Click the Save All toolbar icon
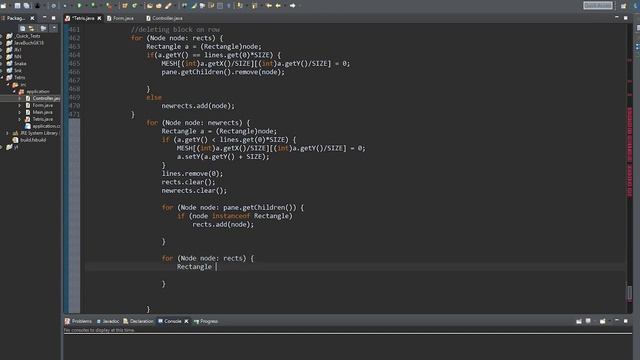 point(27,6)
